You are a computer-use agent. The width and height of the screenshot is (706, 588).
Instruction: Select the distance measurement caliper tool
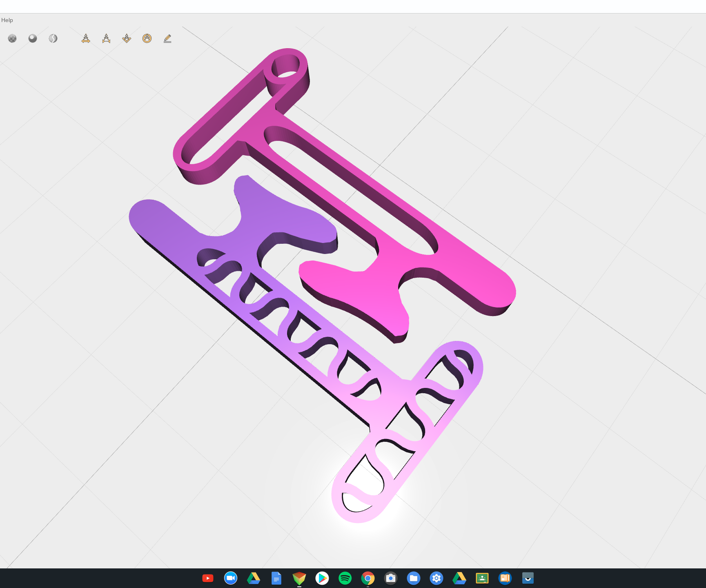[x=86, y=38]
